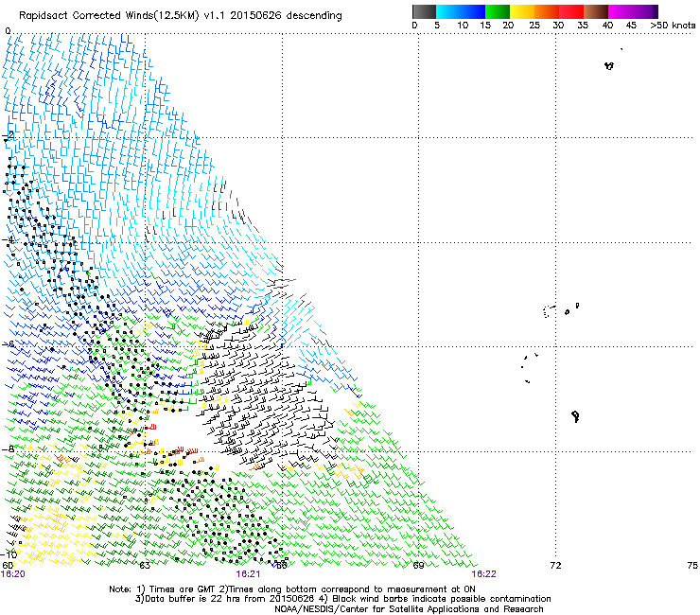Click the '>50 knots' legend label

pyautogui.click(x=673, y=26)
